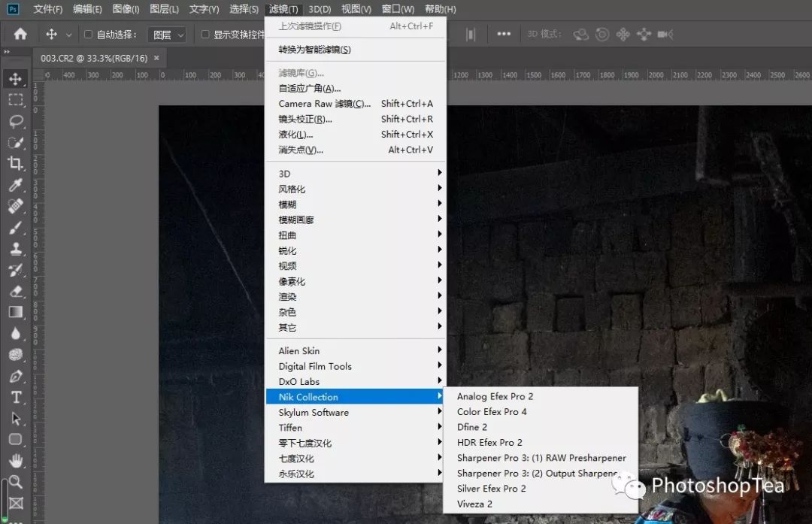The height and width of the screenshot is (524, 812).
Task: Select the Horizontal Type tool
Action: (x=16, y=397)
